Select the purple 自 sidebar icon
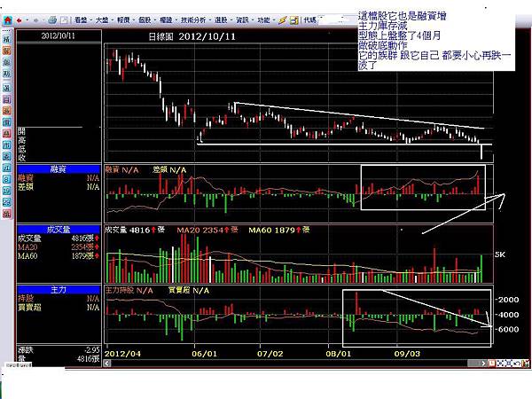This screenshot has height=399, width=532. pyautogui.click(x=7, y=99)
